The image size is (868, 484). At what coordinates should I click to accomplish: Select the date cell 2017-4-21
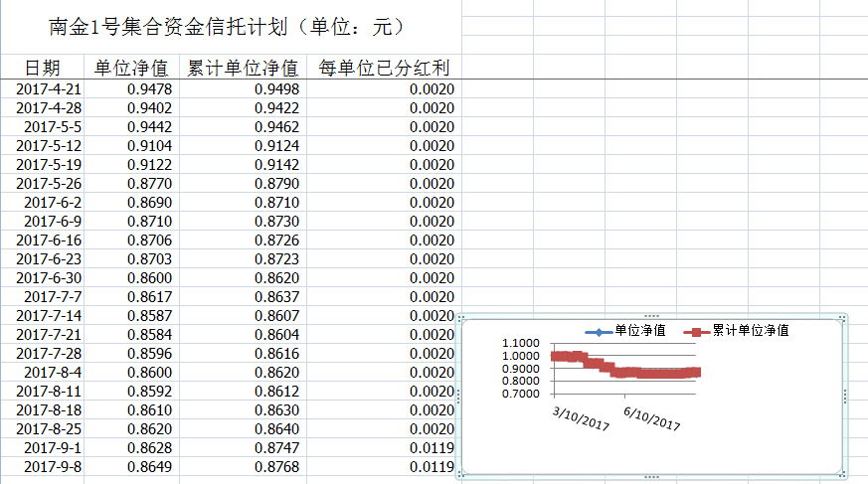(49, 89)
